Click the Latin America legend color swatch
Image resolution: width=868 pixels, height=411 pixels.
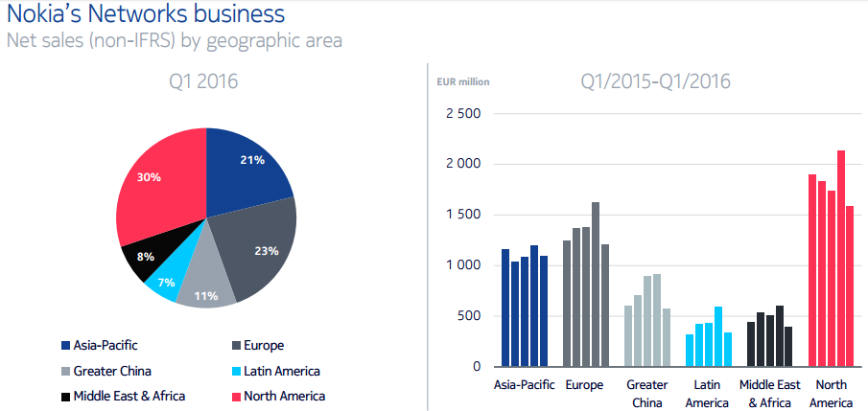[236, 371]
